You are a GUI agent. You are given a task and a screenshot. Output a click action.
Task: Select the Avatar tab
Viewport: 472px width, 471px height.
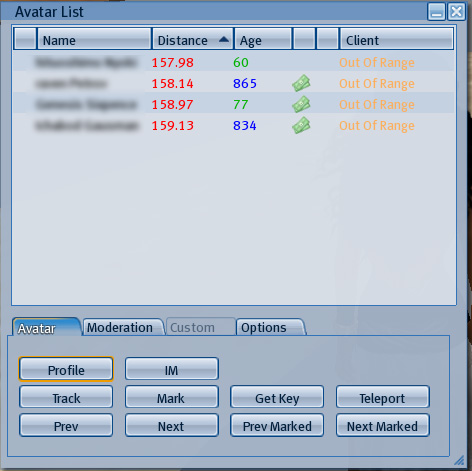pos(46,327)
